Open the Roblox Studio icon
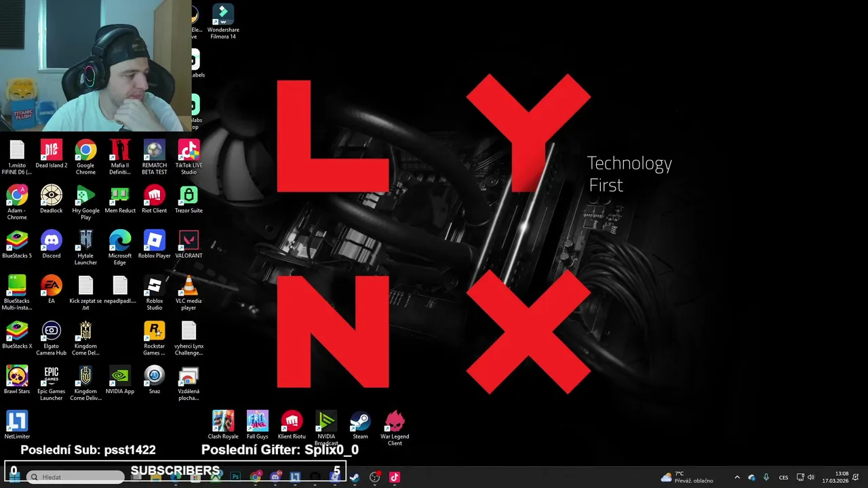Screen dimensions: 868x488 (155, 293)
